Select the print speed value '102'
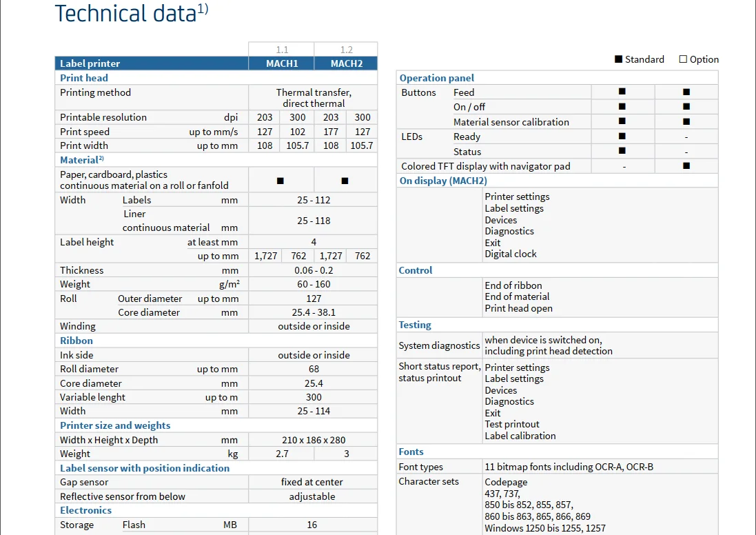The image size is (756, 535). click(x=298, y=132)
